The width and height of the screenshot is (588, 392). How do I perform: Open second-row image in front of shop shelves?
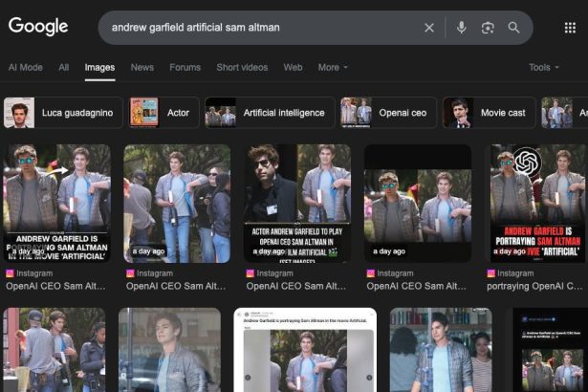pyautogui.click(x=441, y=350)
